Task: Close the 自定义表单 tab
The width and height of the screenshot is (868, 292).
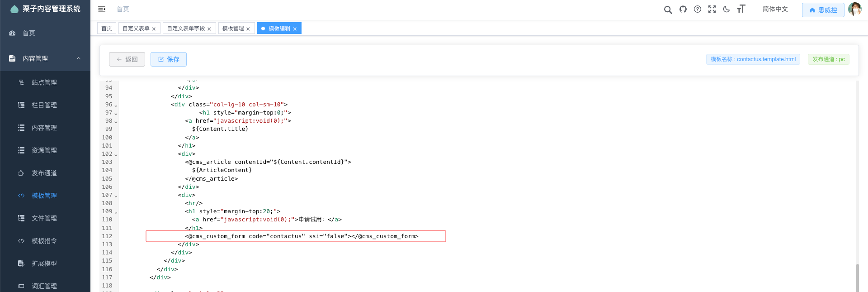Action: pos(154,29)
